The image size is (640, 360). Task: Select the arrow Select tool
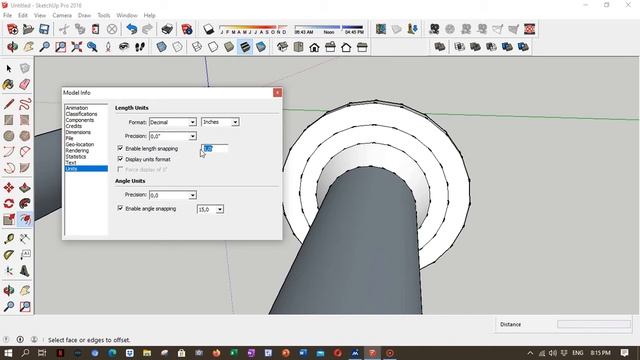pyautogui.click(x=9, y=69)
